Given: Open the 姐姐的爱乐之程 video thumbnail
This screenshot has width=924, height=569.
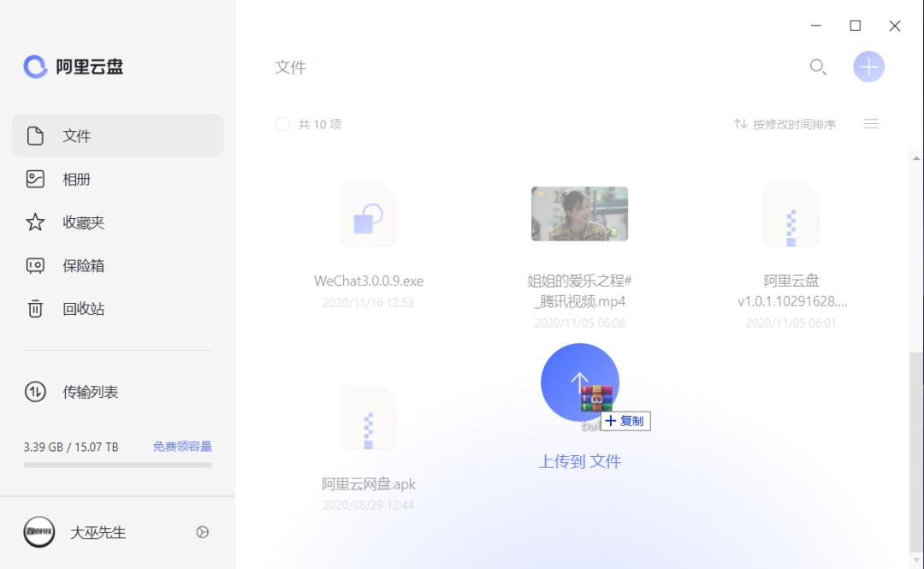Looking at the screenshot, I should [579, 214].
